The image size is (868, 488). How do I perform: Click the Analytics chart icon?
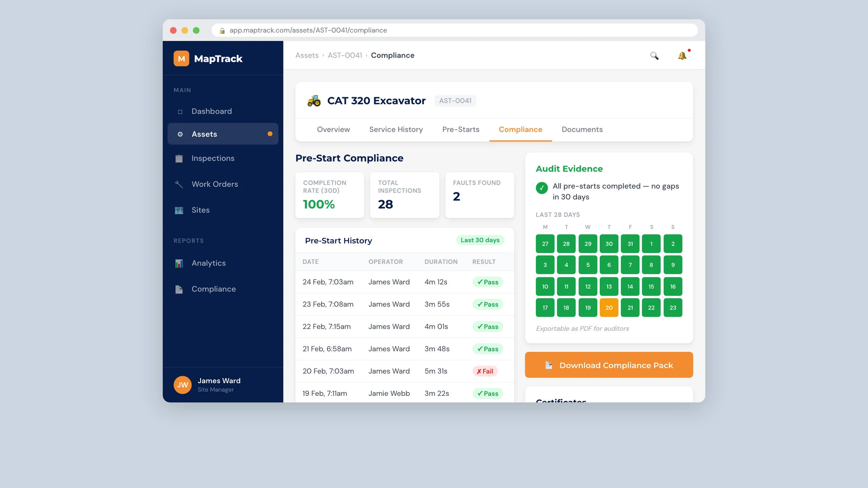tap(179, 264)
